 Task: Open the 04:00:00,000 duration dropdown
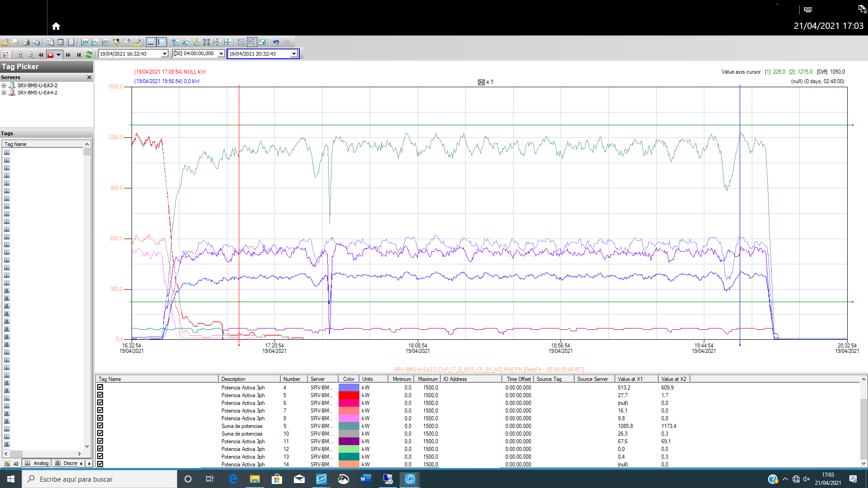(x=221, y=54)
